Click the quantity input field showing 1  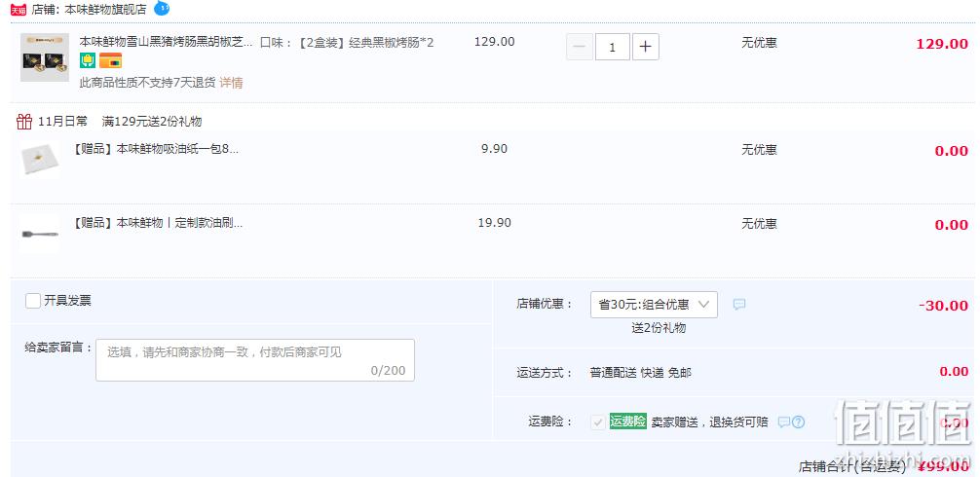(613, 47)
